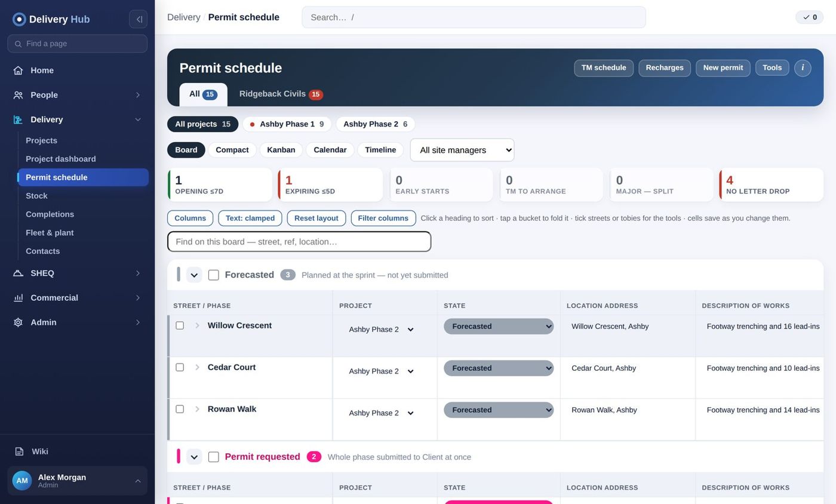Viewport: 836px width, 504px height.
Task: Expand the Rowan Walk row details
Action: coord(197,409)
